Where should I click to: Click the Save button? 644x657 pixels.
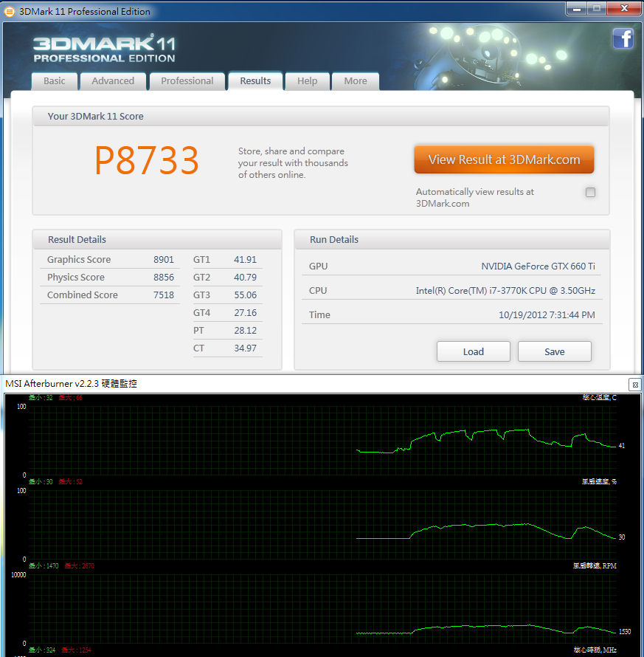(x=555, y=351)
